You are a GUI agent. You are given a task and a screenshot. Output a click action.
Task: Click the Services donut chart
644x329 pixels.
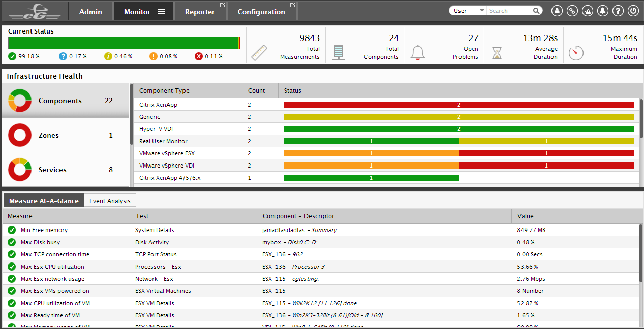coord(20,170)
